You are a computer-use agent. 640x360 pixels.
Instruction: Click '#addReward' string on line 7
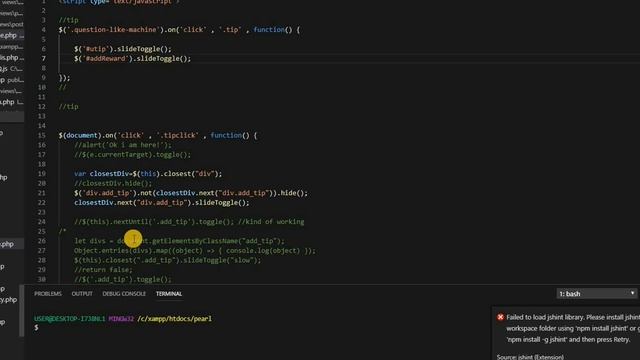[x=105, y=59]
